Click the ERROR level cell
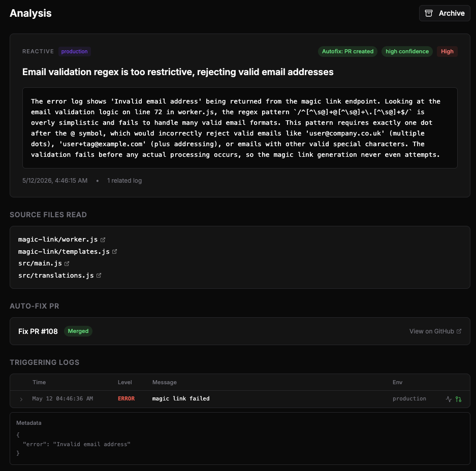The width and height of the screenshot is (476, 471). pos(126,398)
